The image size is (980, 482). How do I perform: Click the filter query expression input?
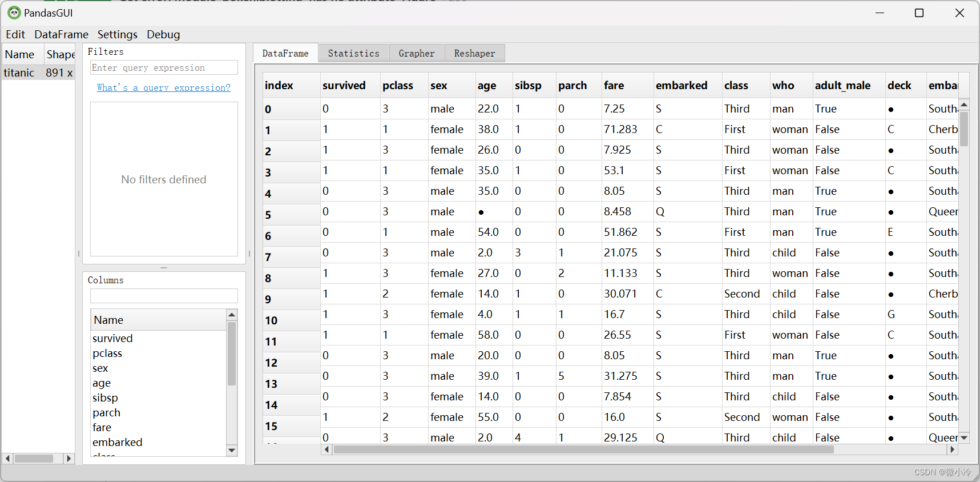[164, 67]
